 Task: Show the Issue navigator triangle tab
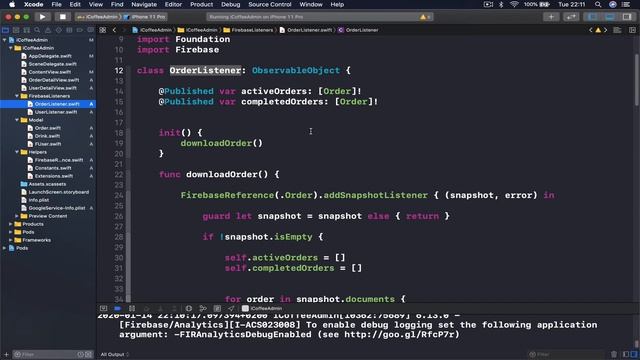tap(48, 30)
